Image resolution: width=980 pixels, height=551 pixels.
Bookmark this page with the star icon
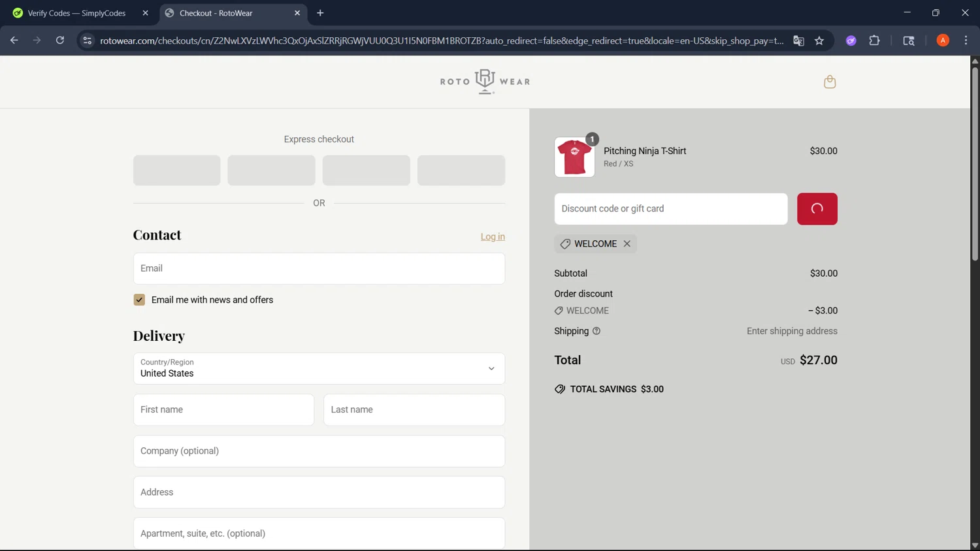819,40
